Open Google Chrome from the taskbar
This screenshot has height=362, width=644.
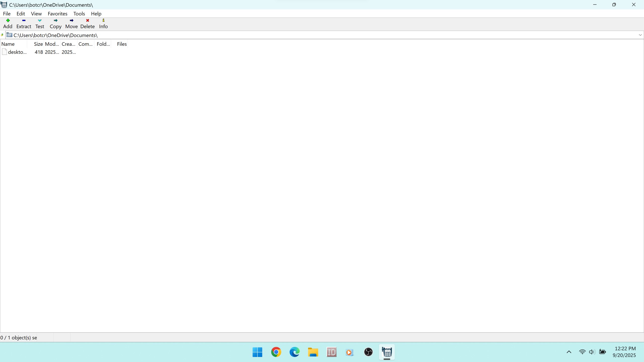coord(276,352)
